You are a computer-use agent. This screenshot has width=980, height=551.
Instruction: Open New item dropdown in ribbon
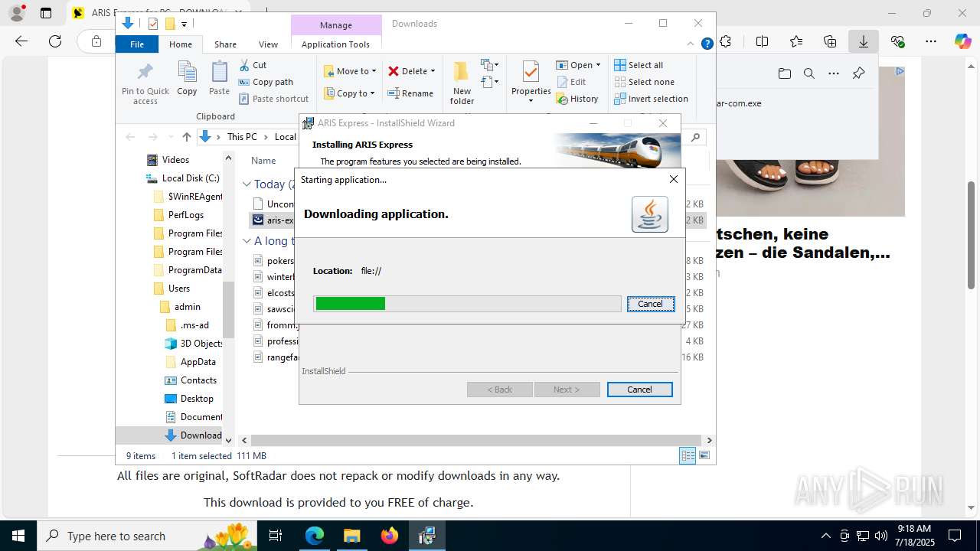[x=490, y=65]
